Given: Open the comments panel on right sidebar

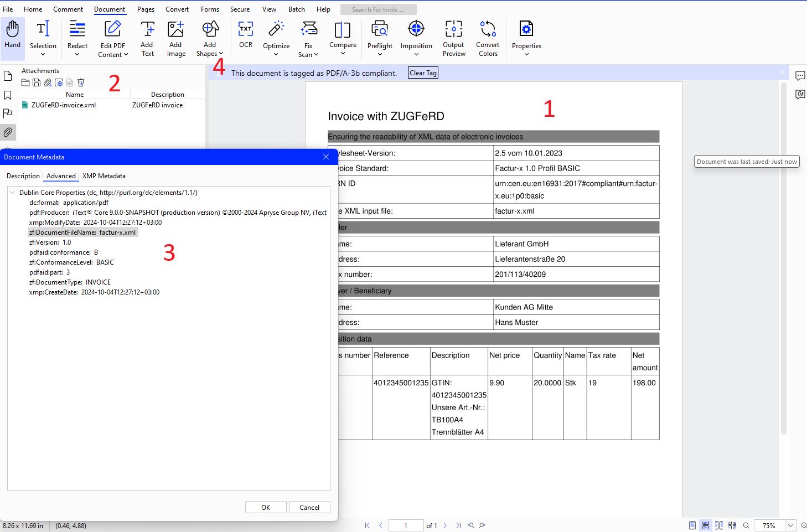Looking at the screenshot, I should click(x=800, y=76).
